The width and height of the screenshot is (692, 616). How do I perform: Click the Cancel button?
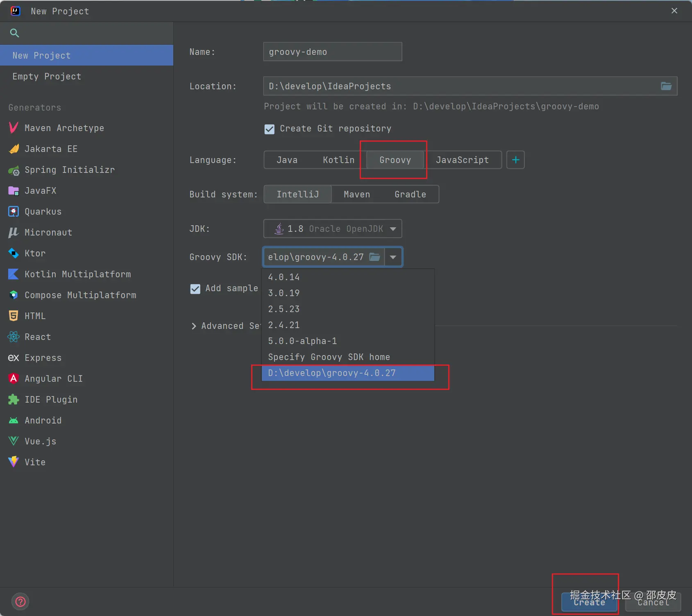tap(653, 602)
